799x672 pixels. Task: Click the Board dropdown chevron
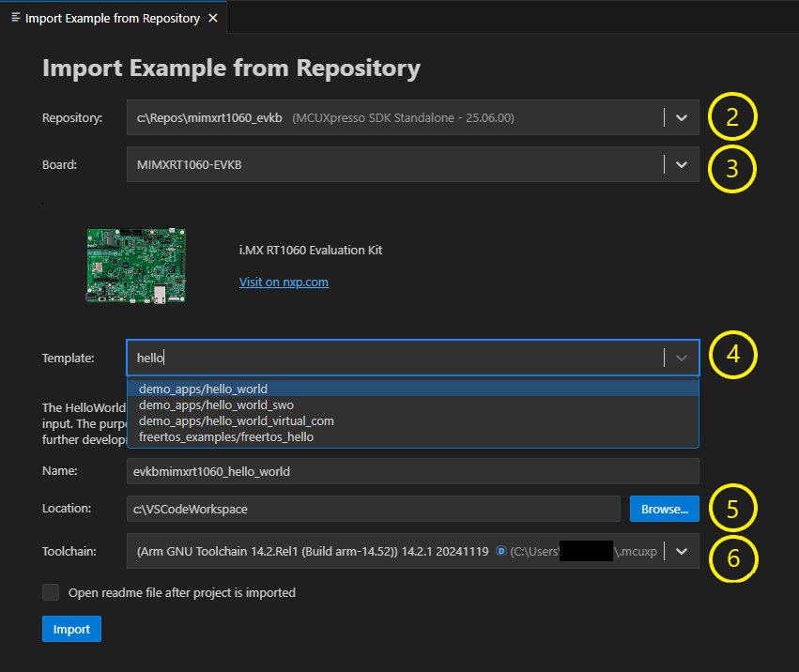[683, 163]
